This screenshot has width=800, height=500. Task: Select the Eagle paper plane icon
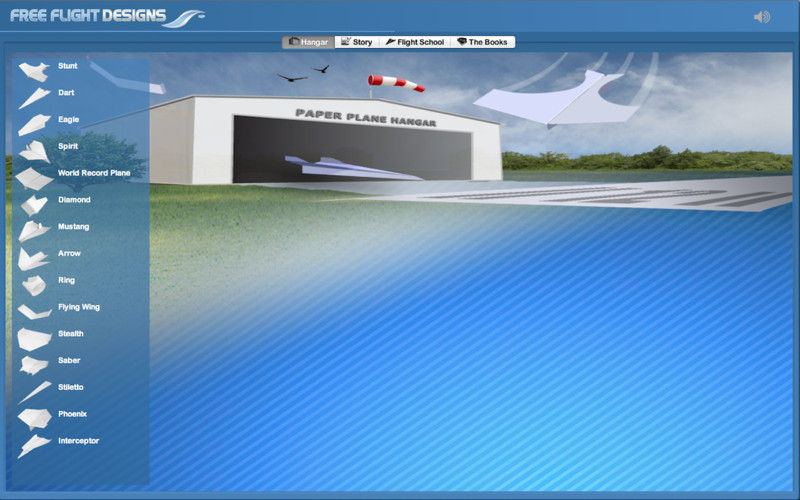coord(35,125)
